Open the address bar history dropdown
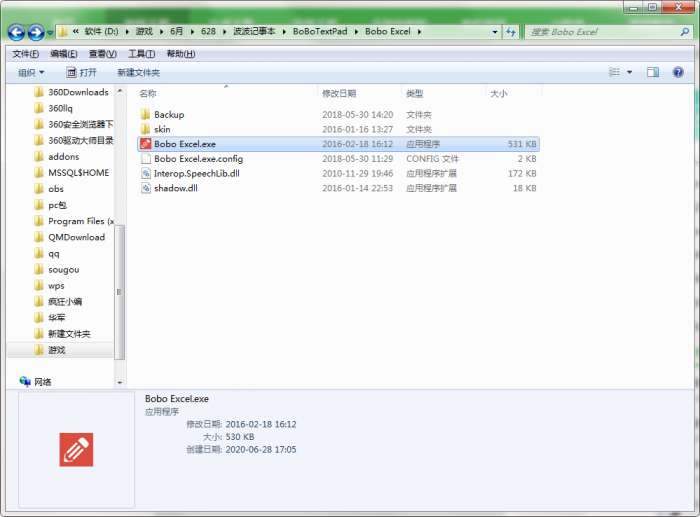Image resolution: width=700 pixels, height=517 pixels. [x=495, y=32]
